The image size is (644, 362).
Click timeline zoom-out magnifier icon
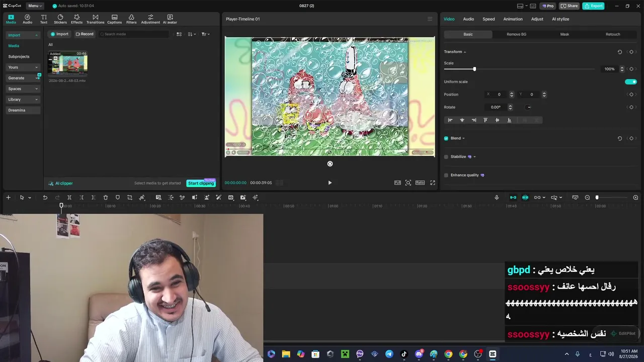click(587, 198)
